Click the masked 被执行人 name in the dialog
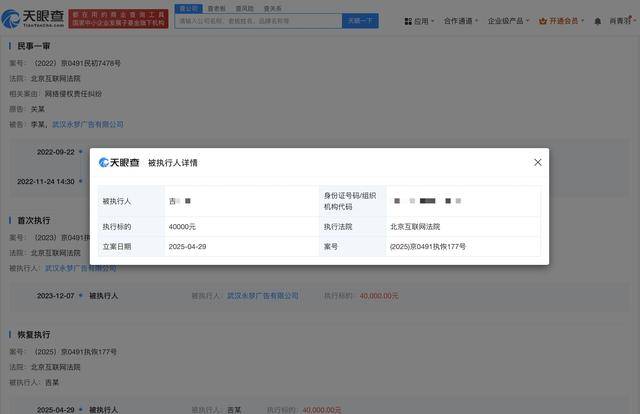 (180, 201)
